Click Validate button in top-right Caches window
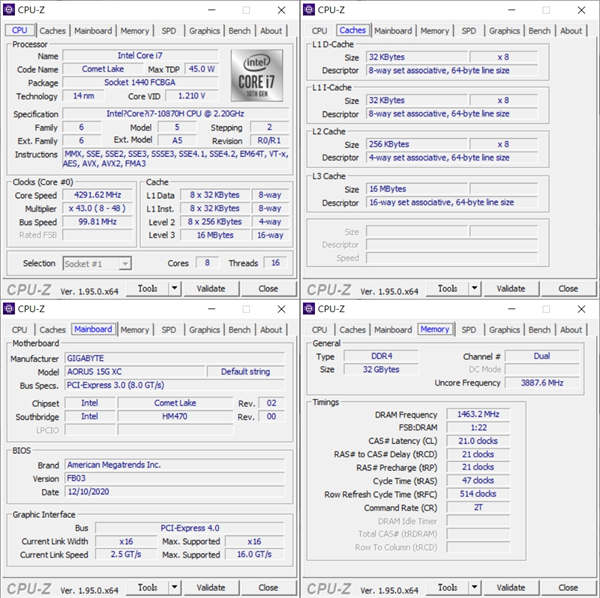This screenshot has height=598, width=600. click(x=511, y=288)
